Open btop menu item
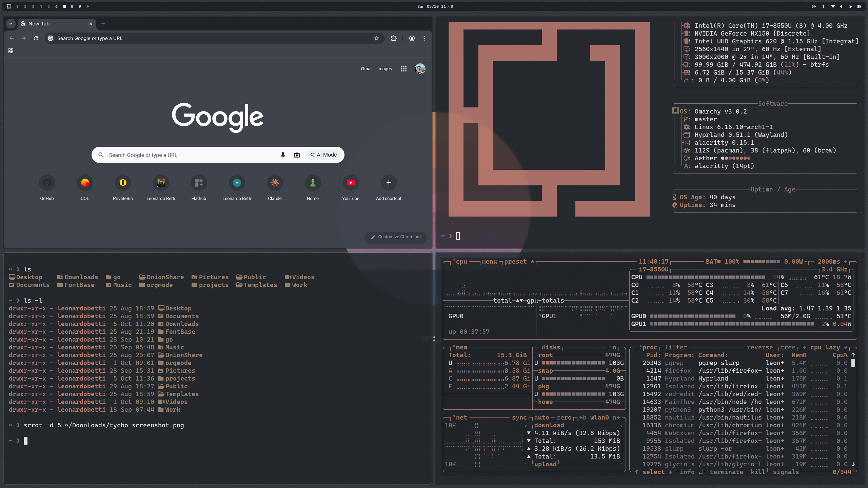The width and height of the screenshot is (868, 488). pos(489,262)
